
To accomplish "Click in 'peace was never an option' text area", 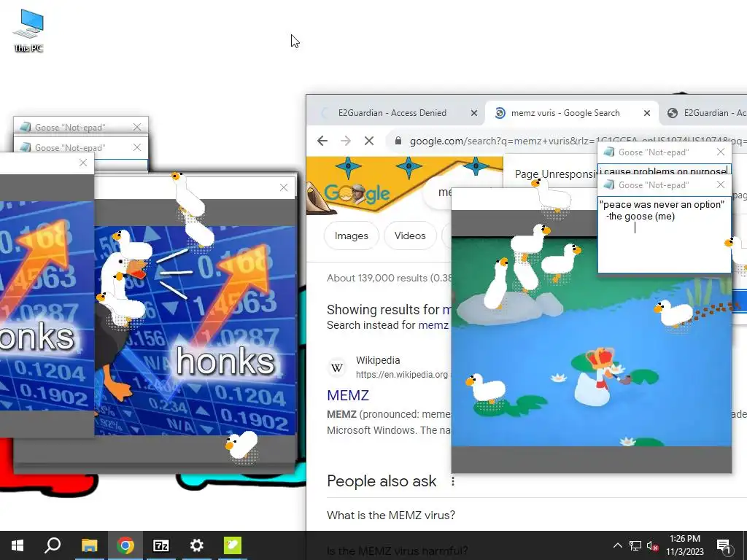I will tap(664, 235).
